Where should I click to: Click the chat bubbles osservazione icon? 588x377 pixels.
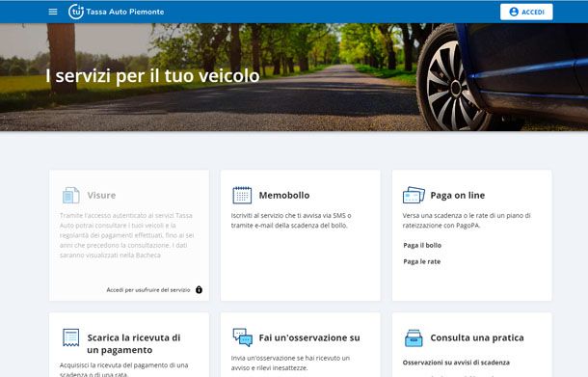pos(242,337)
